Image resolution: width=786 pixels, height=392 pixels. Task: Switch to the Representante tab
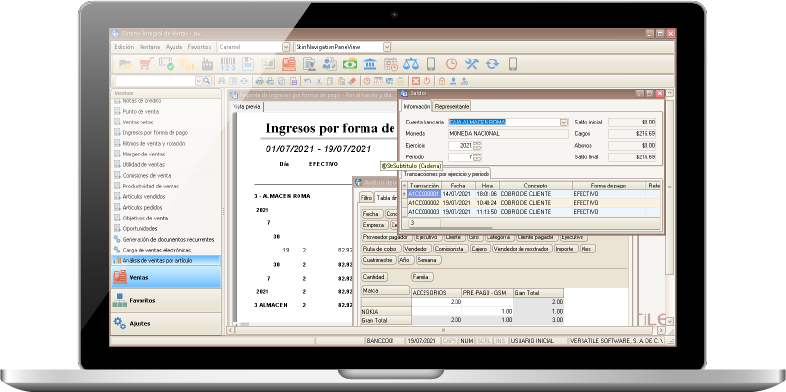(x=452, y=106)
